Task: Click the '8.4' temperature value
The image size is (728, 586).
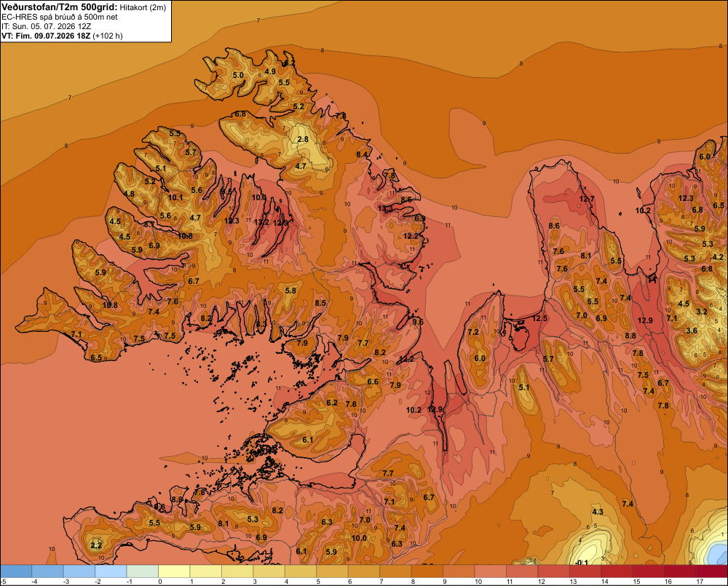Action: click(362, 154)
